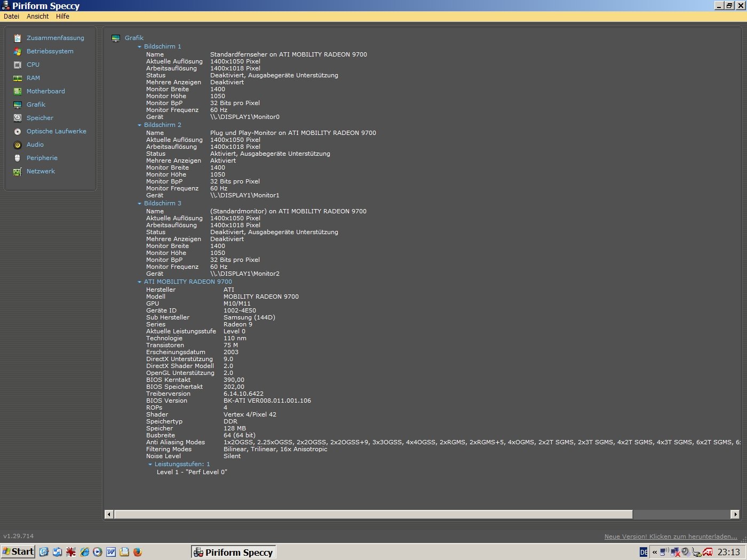Viewport: 747px width, 560px height.
Task: Open the Hilfe menu
Action: tap(62, 17)
